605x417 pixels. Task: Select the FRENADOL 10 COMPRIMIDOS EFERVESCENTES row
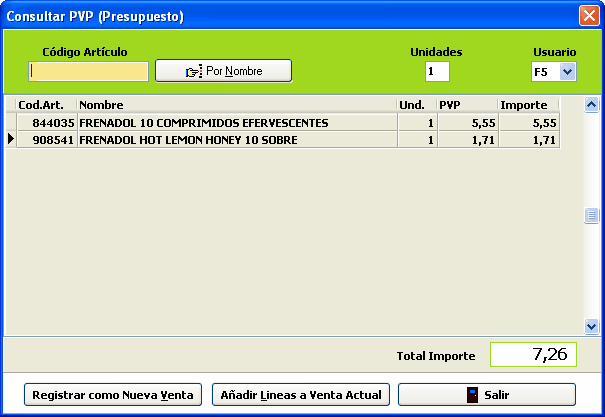[x=236, y=123]
